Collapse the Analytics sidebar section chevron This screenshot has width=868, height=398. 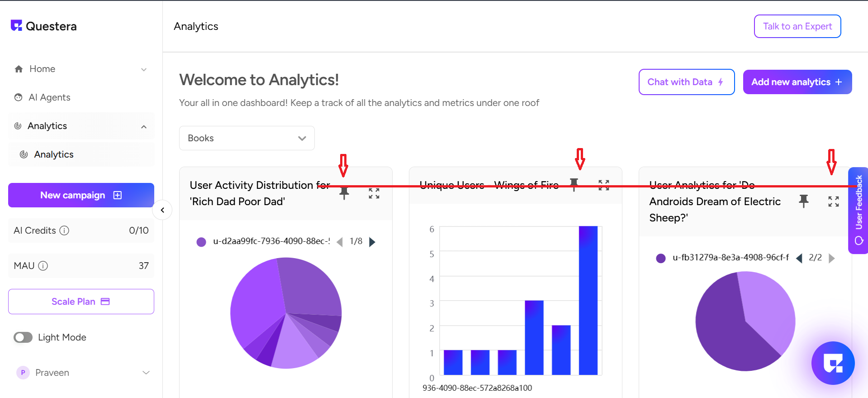tap(144, 126)
